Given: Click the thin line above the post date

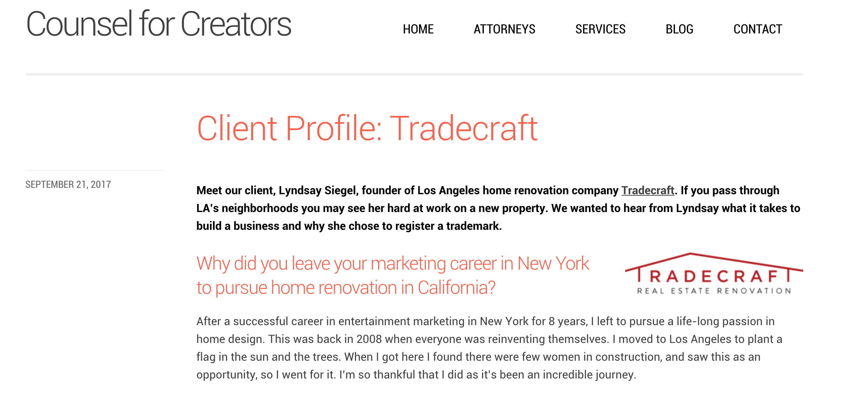Looking at the screenshot, I should point(95,170).
